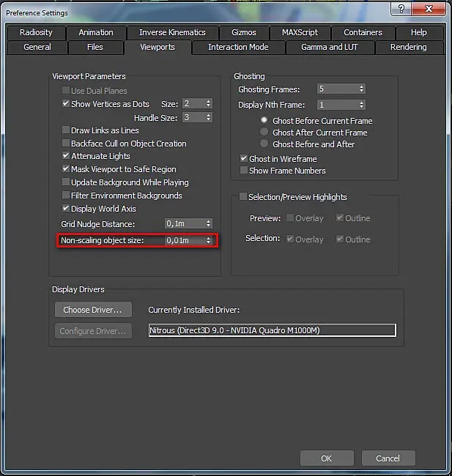The height and width of the screenshot is (476, 452).
Task: Uncheck Attenuate Lights option
Action: [x=66, y=155]
